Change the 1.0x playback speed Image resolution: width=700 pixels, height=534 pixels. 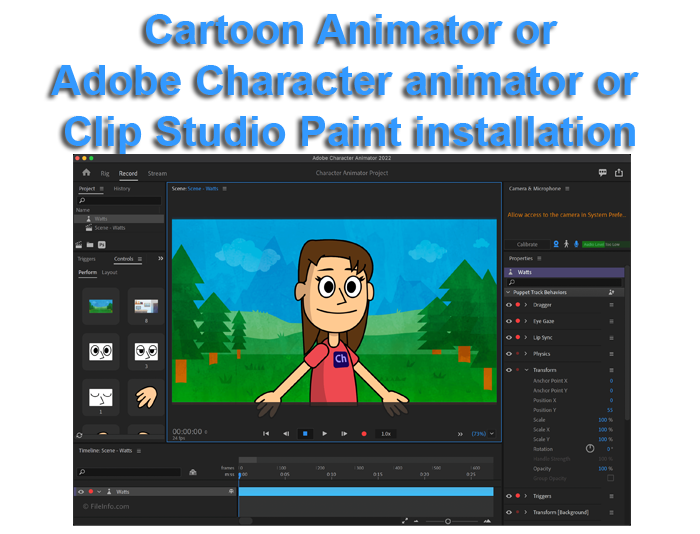pyautogui.click(x=386, y=434)
